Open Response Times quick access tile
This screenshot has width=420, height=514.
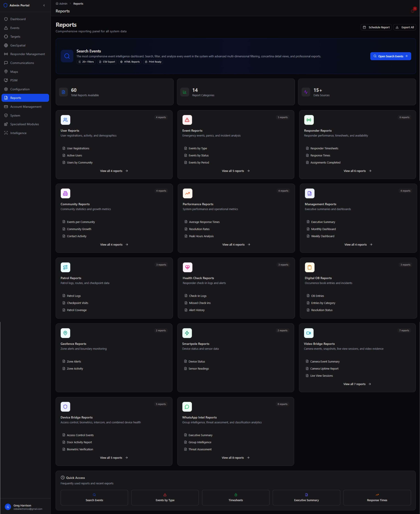[377, 497]
